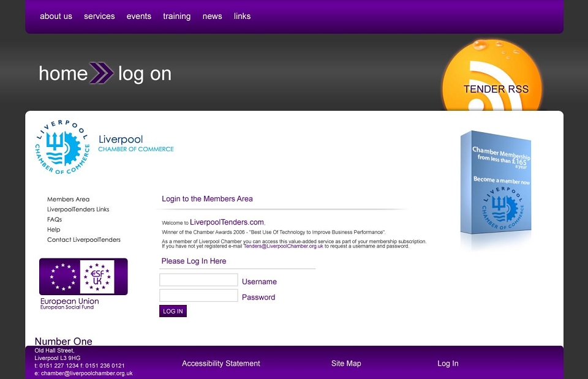Viewport: 588px width, 379px height.
Task: Click the Log In footer link
Action: tap(448, 363)
